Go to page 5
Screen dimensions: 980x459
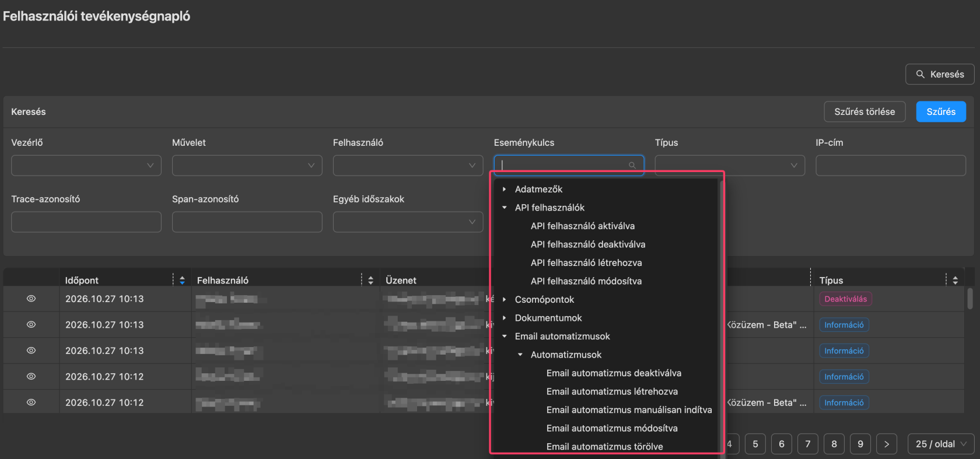coord(755,444)
